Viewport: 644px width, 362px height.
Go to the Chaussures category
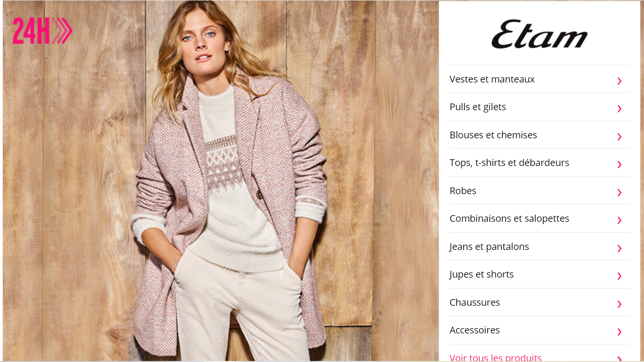(x=539, y=302)
